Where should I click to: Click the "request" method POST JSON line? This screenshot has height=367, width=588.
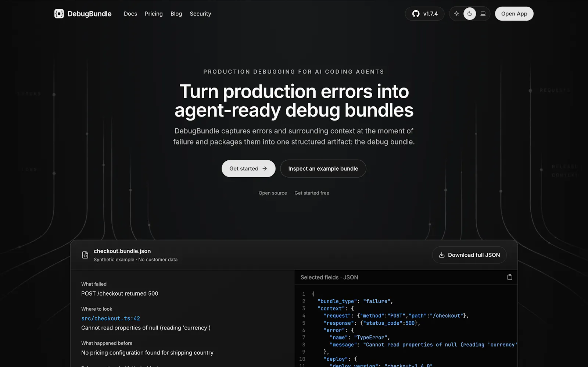[396, 316]
